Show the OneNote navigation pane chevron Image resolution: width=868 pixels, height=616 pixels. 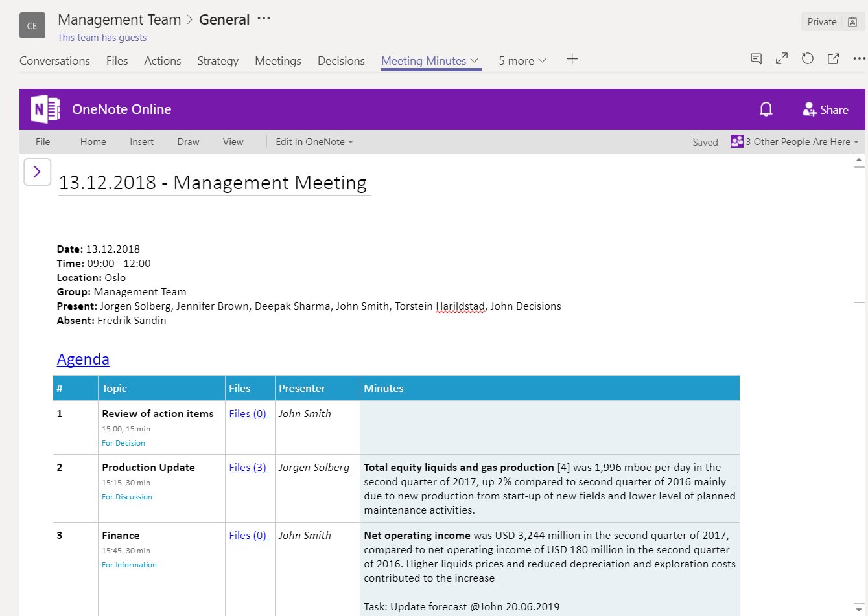point(38,172)
